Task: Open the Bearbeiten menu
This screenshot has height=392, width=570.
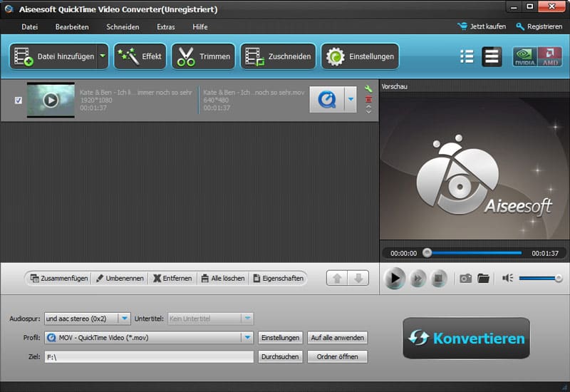Action: click(x=72, y=27)
